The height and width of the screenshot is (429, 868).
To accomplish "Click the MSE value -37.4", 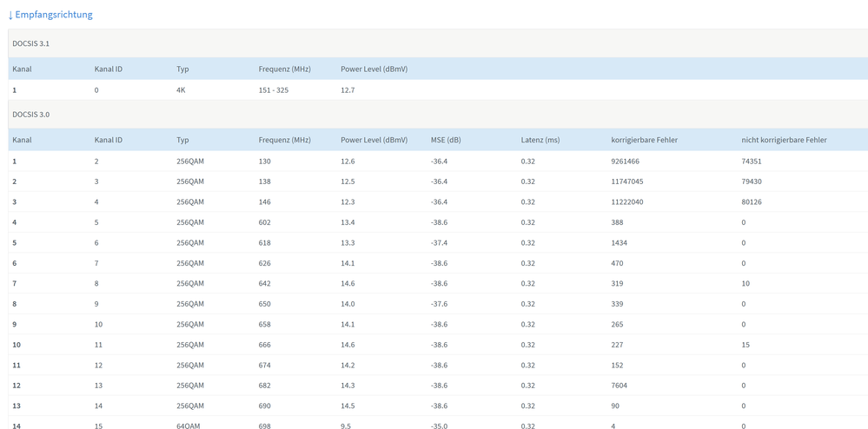I will click(439, 243).
